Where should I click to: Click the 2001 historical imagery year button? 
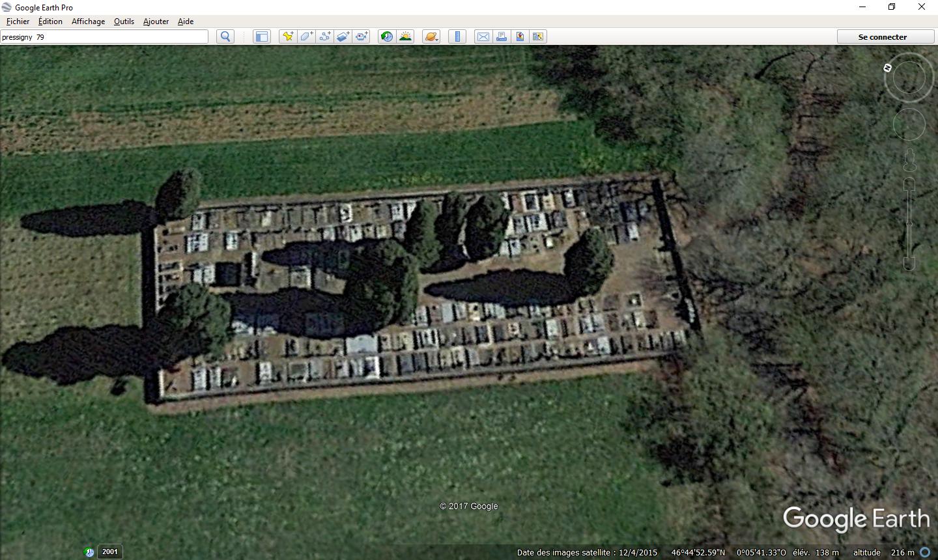click(x=110, y=552)
